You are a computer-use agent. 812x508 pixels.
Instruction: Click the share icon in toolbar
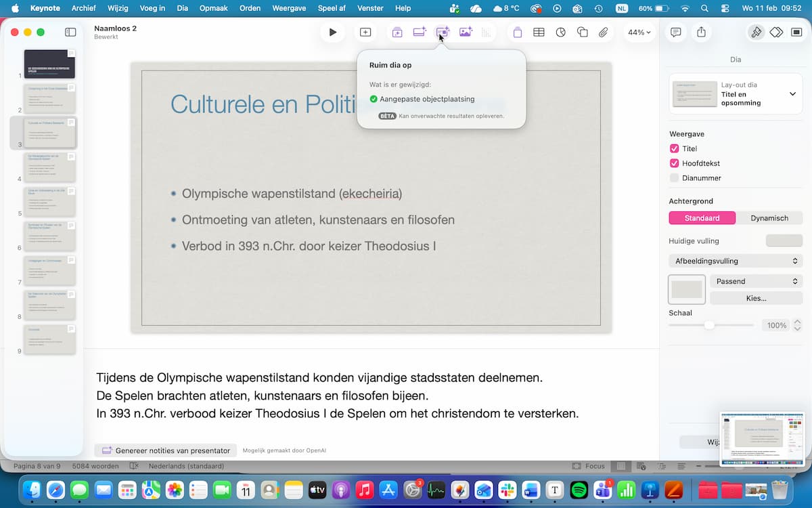tap(701, 32)
